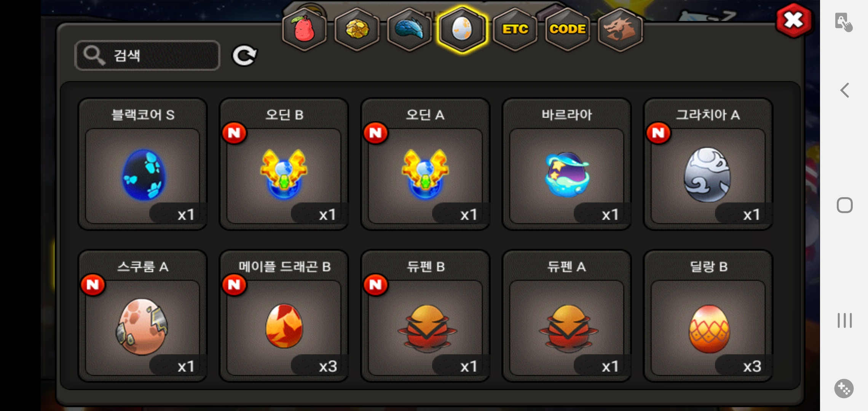Select the gold nugget category tab
The image size is (868, 411).
[x=357, y=29]
